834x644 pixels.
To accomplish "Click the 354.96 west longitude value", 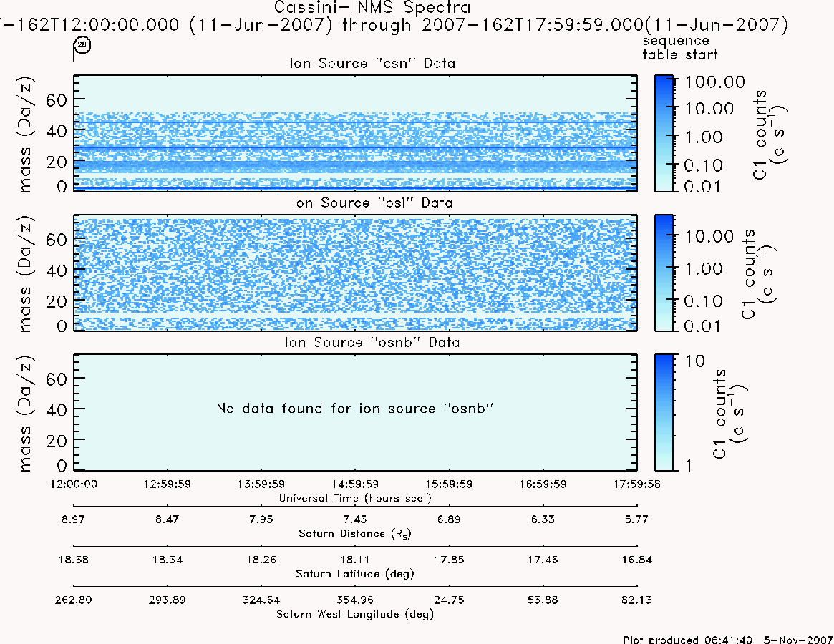I will [355, 600].
